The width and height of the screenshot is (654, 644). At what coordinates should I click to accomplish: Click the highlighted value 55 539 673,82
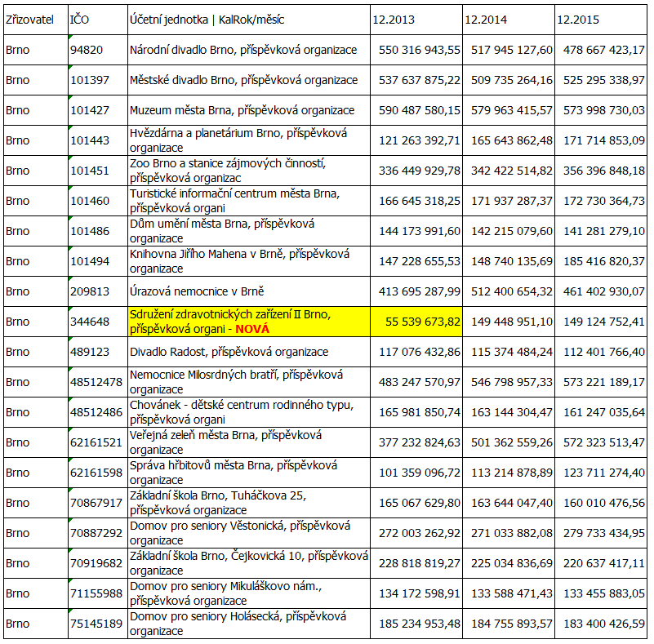tap(416, 322)
